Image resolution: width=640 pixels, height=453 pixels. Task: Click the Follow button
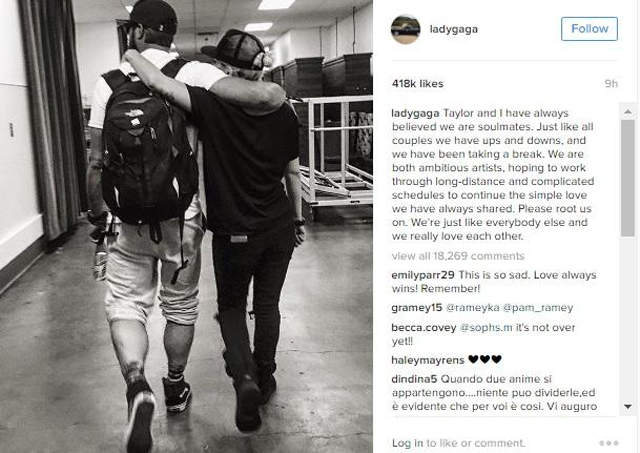point(589,29)
